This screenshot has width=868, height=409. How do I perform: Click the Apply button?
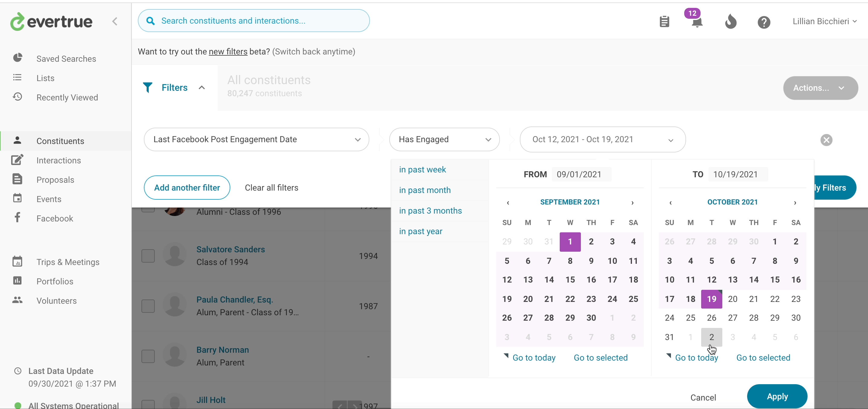777,396
